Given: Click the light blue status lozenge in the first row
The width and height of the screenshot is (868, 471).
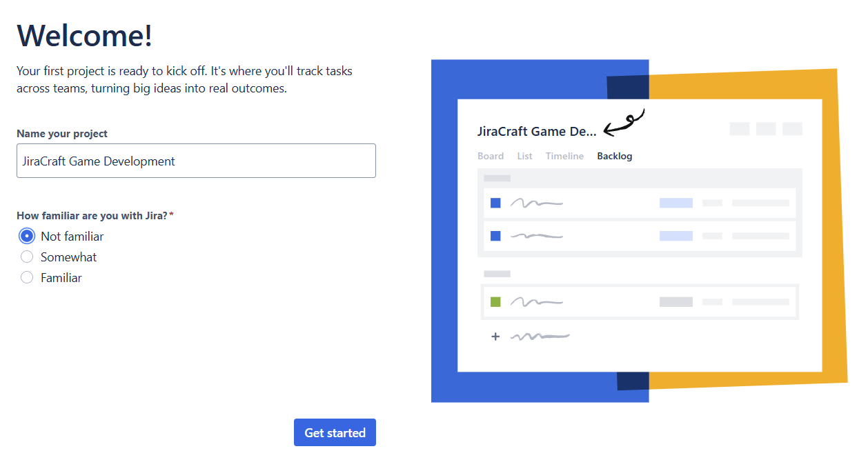Looking at the screenshot, I should click(676, 203).
